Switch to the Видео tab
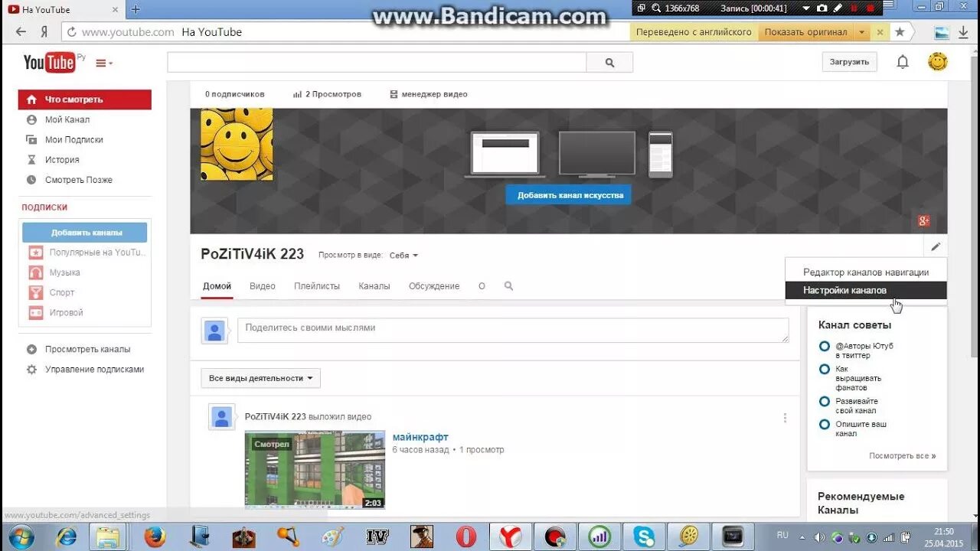The width and height of the screenshot is (980, 551). [x=263, y=286]
